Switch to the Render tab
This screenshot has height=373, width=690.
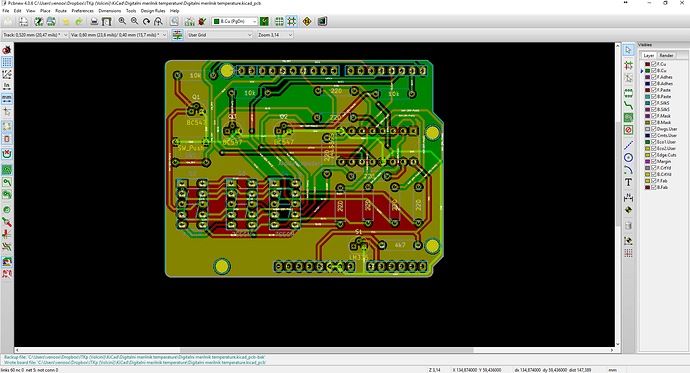666,55
